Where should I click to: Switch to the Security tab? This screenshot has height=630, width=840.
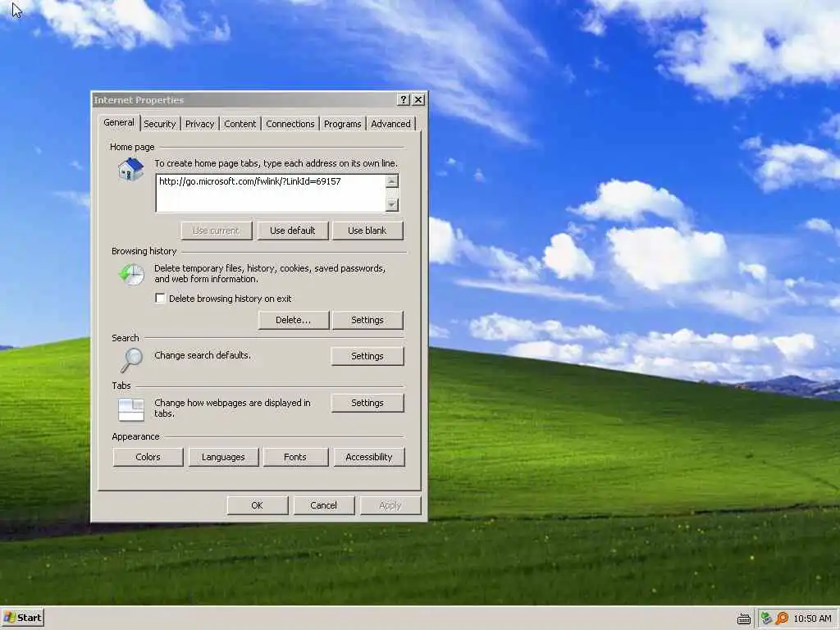click(x=160, y=124)
